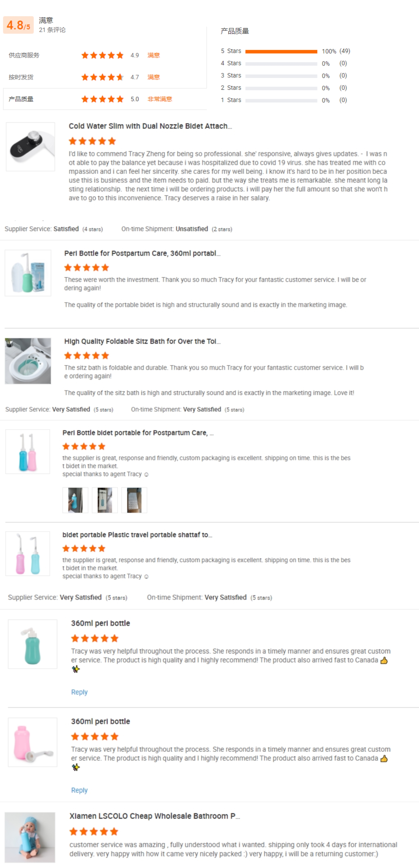419x868 pixels.
Task: Open the third customer review photo
Action: click(x=134, y=500)
